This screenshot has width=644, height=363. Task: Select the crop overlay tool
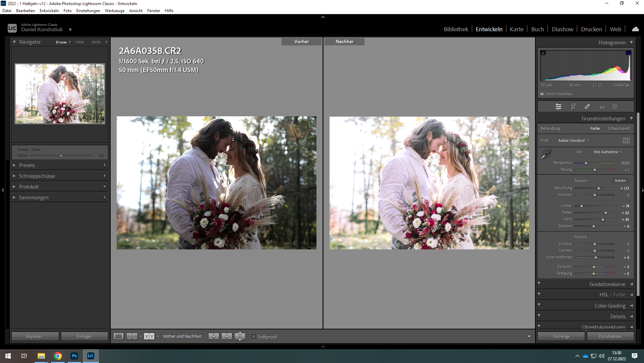(573, 107)
